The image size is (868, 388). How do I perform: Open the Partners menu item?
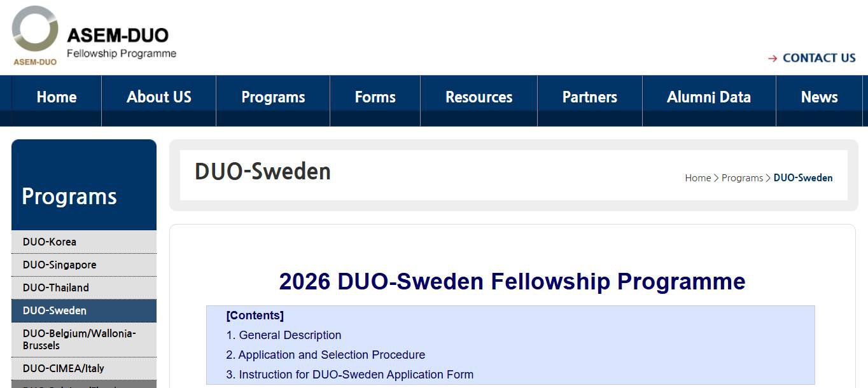click(589, 97)
